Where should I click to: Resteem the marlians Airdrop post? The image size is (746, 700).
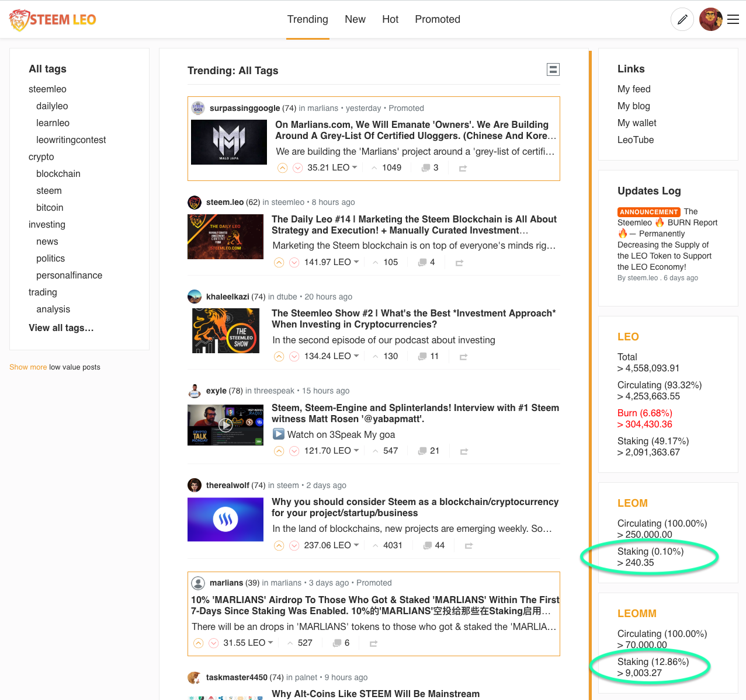373,643
